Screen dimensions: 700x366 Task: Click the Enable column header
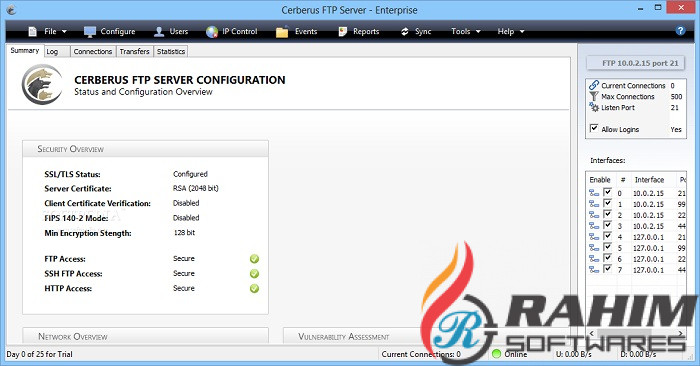600,179
